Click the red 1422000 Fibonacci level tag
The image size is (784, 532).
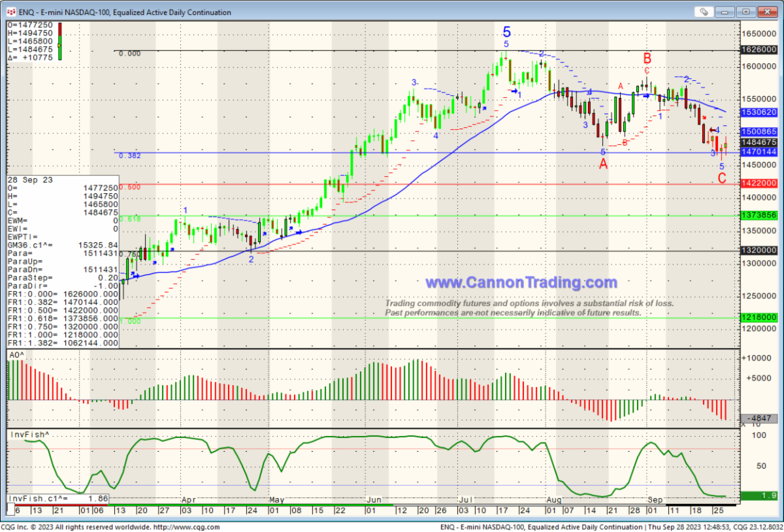pos(759,184)
